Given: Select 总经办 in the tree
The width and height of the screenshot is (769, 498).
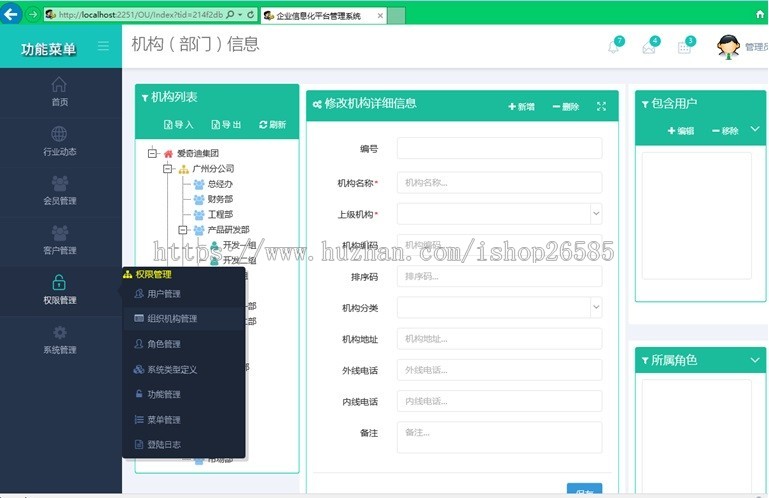Looking at the screenshot, I should coord(220,184).
